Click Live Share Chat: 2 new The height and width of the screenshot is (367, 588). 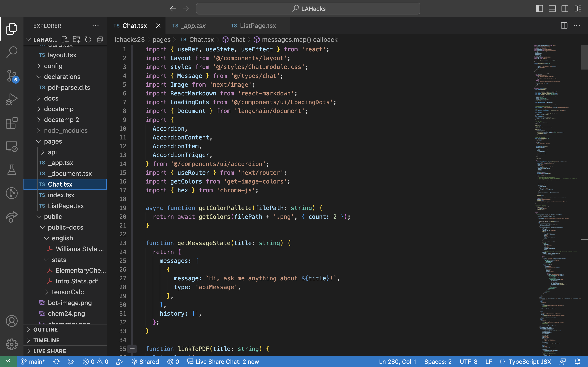tap(223, 362)
